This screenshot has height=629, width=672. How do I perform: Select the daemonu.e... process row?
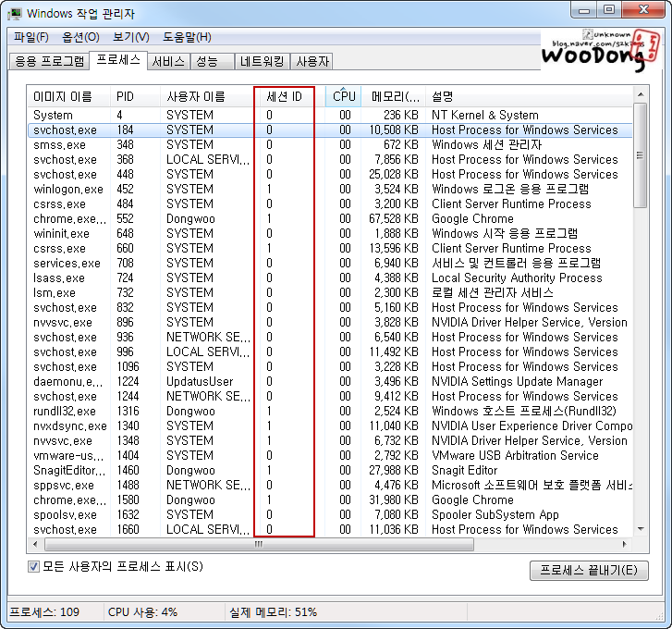tap(330, 381)
